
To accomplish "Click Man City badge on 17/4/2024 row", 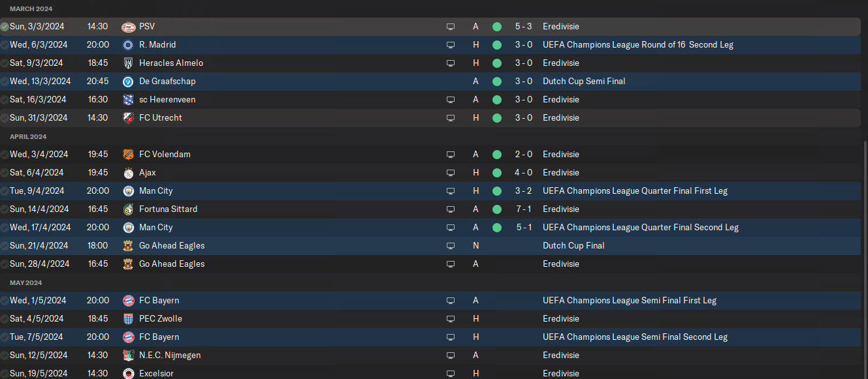I will pos(128,228).
